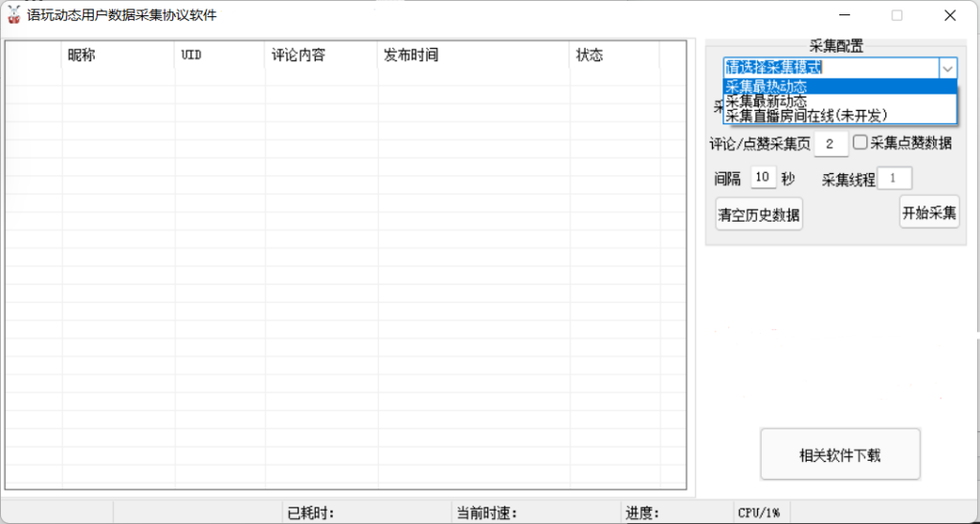Image resolution: width=980 pixels, height=524 pixels.
Task: Start collecting with the 开始采集 button
Action: click(928, 212)
